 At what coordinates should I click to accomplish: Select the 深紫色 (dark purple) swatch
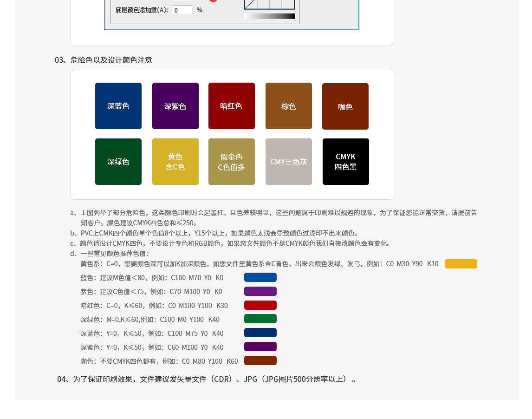[x=175, y=106]
